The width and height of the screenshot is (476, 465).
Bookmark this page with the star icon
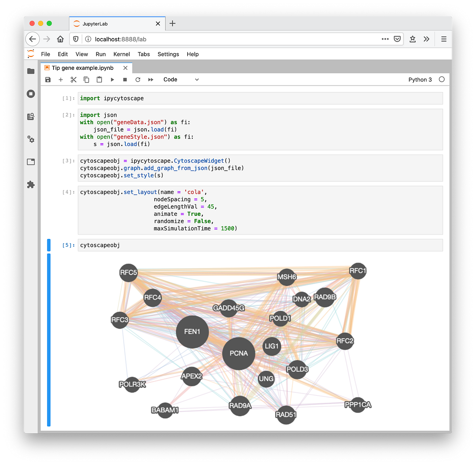(413, 39)
